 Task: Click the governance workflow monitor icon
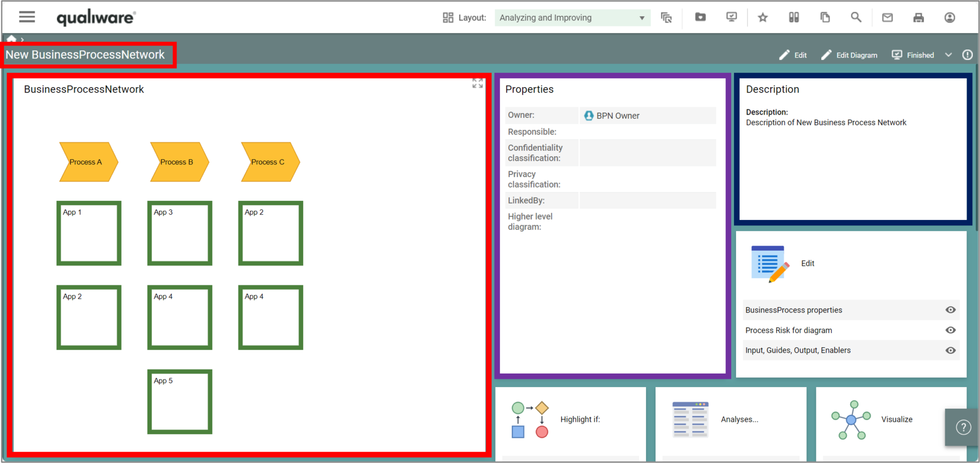click(731, 17)
